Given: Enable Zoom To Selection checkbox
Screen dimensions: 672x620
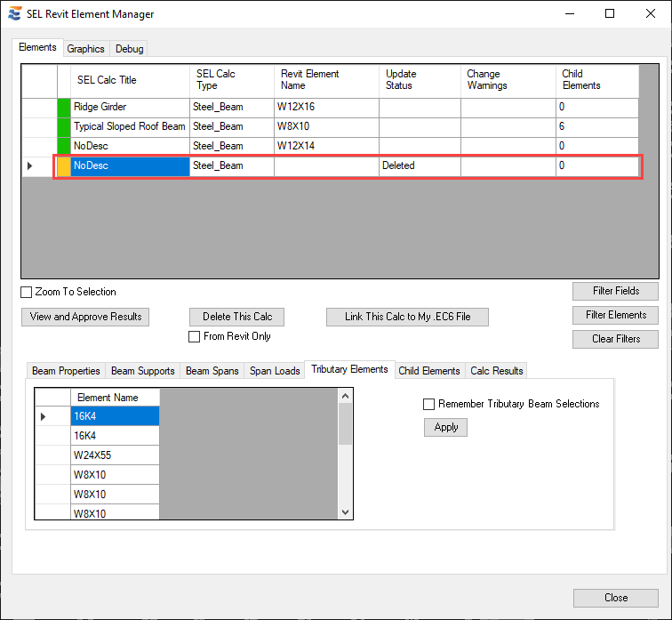Looking at the screenshot, I should [26, 292].
